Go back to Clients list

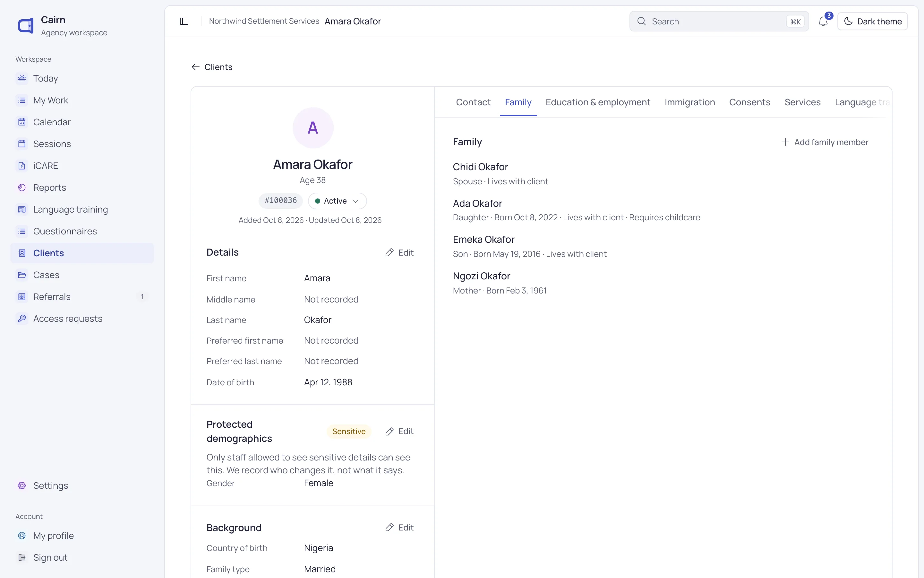coord(212,67)
